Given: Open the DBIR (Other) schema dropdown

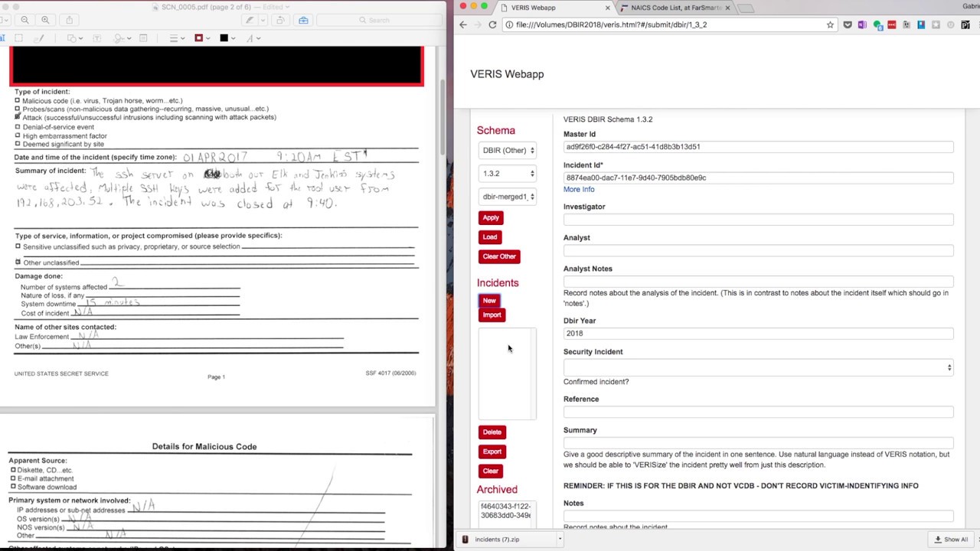Looking at the screenshot, I should click(x=508, y=150).
